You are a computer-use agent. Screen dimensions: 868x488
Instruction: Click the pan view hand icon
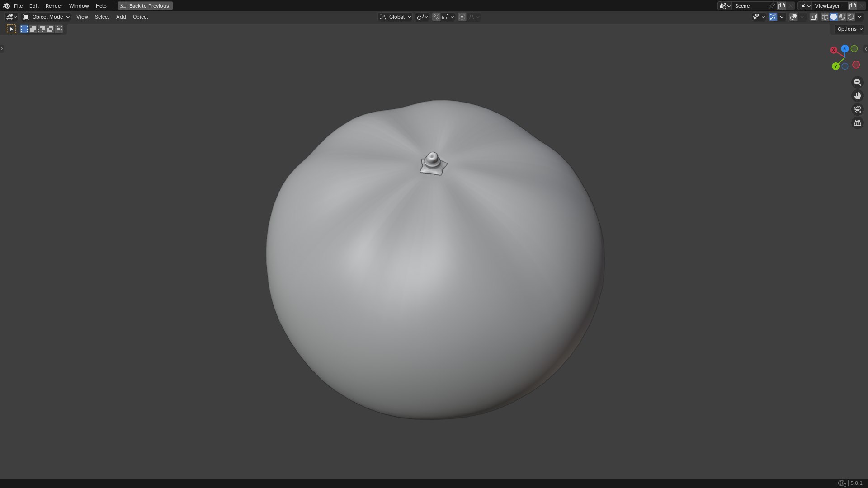coord(857,96)
